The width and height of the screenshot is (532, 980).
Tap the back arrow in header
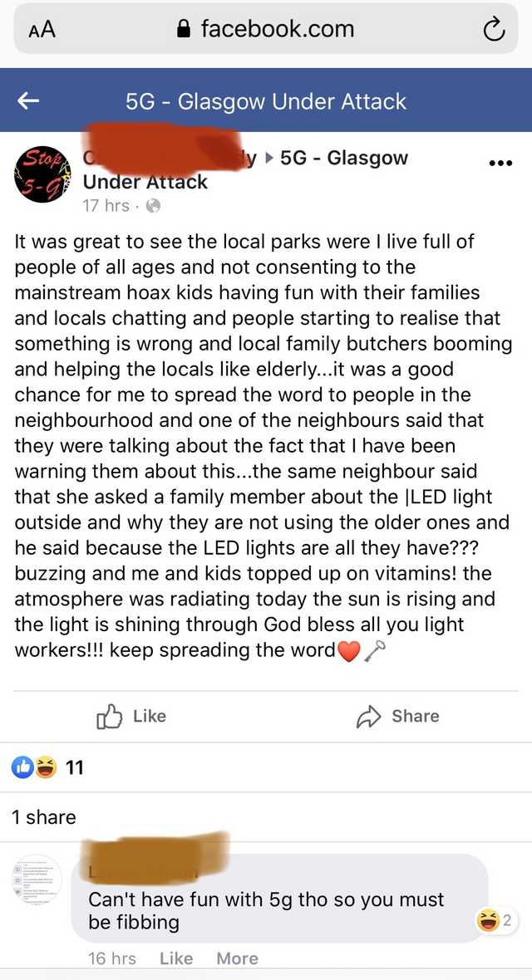click(28, 101)
